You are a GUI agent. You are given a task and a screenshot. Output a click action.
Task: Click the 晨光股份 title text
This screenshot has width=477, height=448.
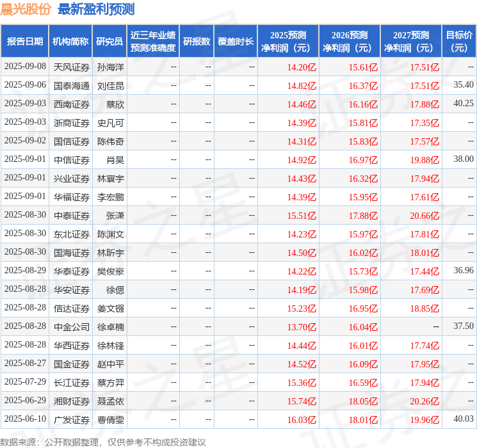click(x=26, y=9)
